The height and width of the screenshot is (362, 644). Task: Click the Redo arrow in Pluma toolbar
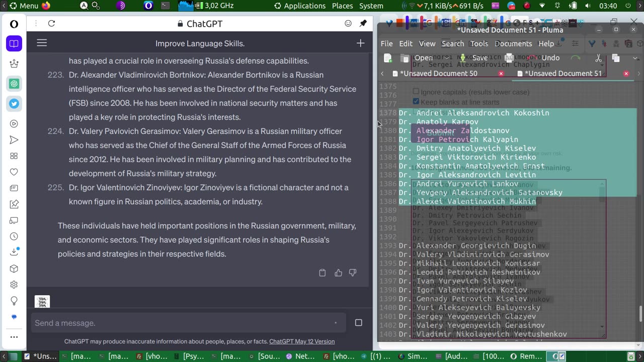575,58
